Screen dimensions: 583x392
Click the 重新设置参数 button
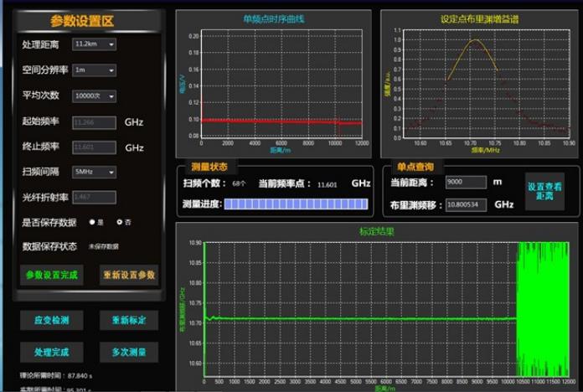click(129, 275)
